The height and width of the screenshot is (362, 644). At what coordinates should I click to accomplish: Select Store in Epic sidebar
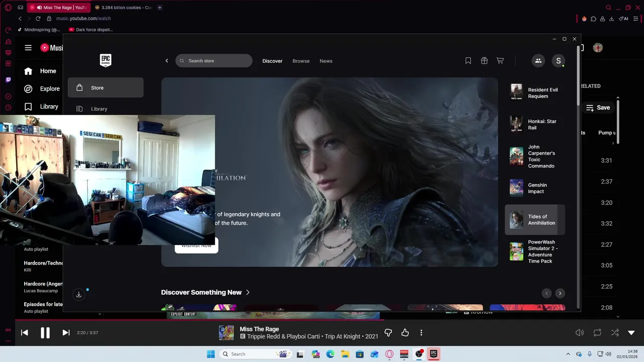click(x=106, y=87)
